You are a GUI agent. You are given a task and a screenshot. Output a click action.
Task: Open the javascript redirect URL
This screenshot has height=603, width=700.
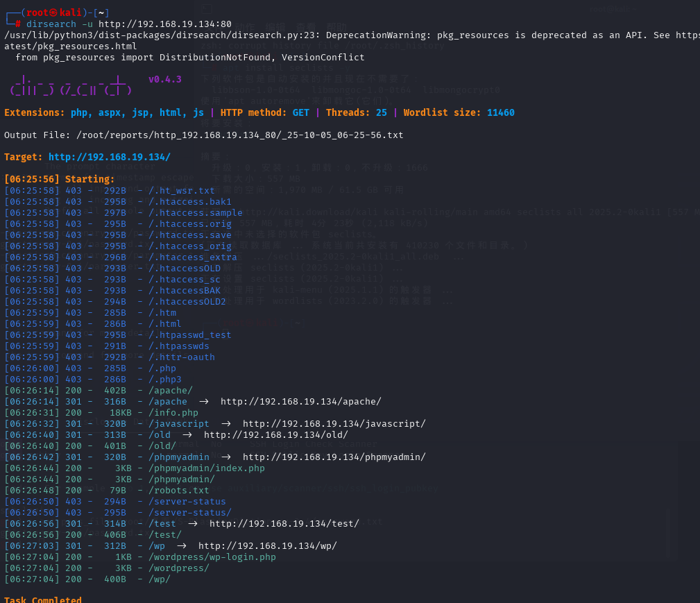tap(334, 423)
